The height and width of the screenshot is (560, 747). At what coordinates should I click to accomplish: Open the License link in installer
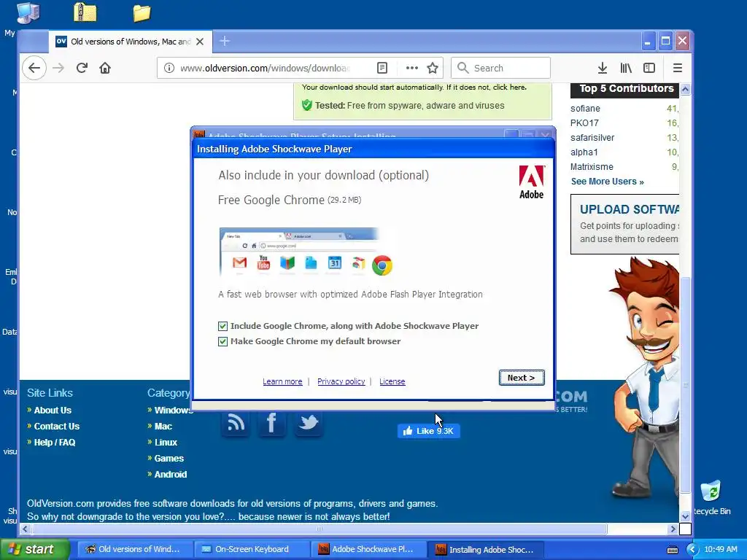click(x=392, y=381)
